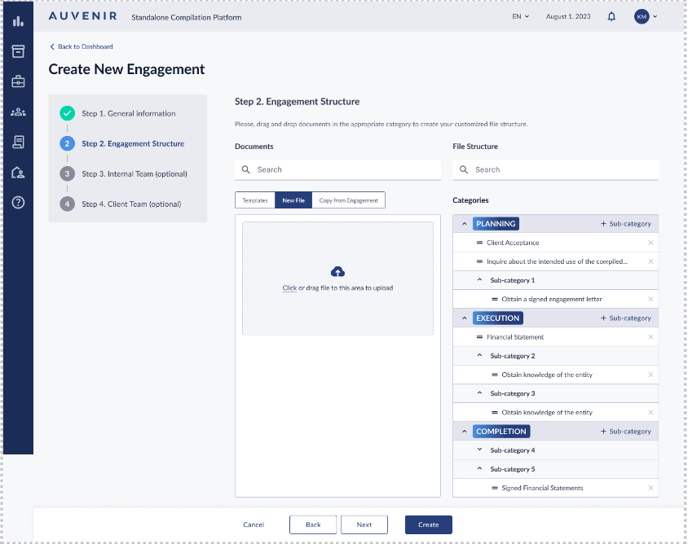Switch to the Templates tab

tap(255, 201)
